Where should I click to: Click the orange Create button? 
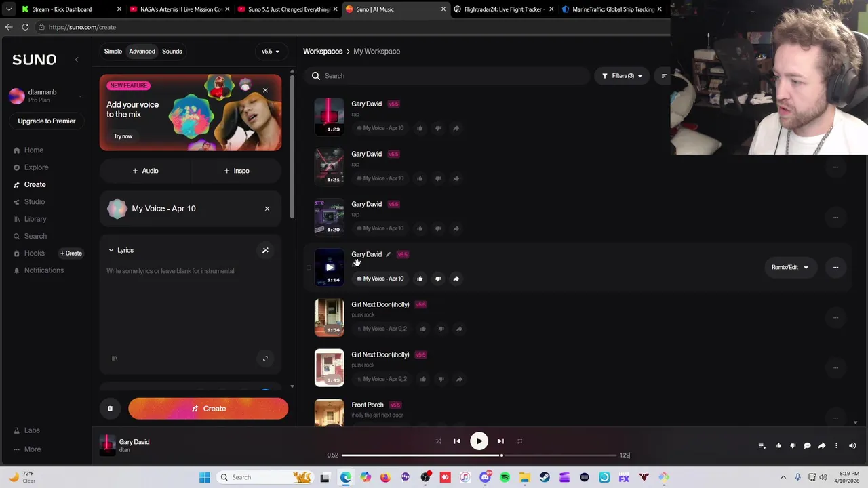point(208,409)
